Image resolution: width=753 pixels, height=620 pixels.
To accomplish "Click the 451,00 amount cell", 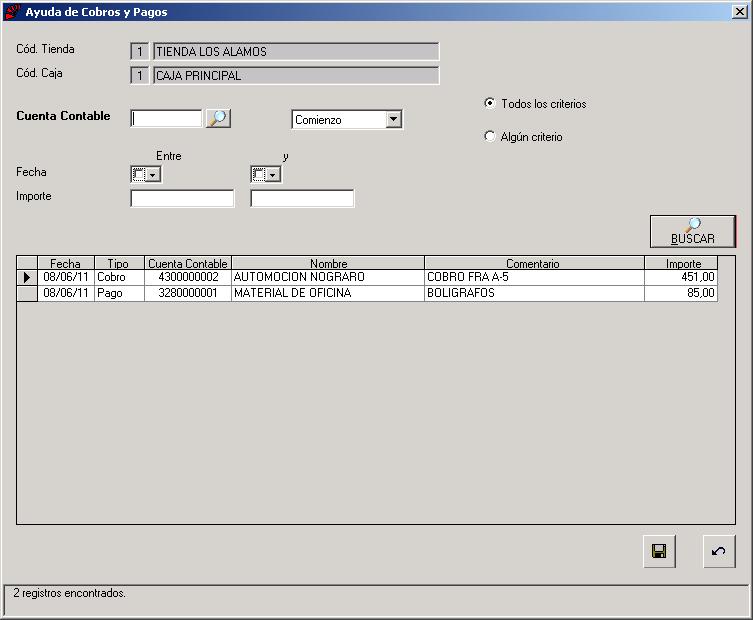I will (681, 277).
